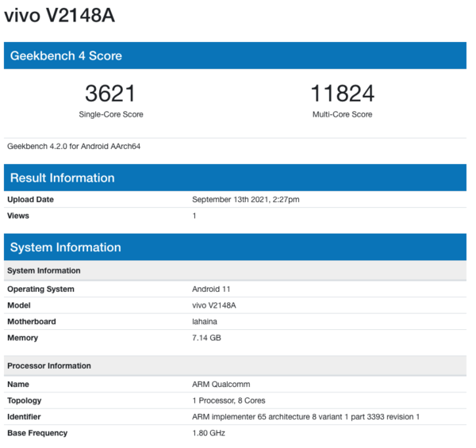Click the vivo V2148A page title
476x448 pixels.
pyautogui.click(x=59, y=16)
